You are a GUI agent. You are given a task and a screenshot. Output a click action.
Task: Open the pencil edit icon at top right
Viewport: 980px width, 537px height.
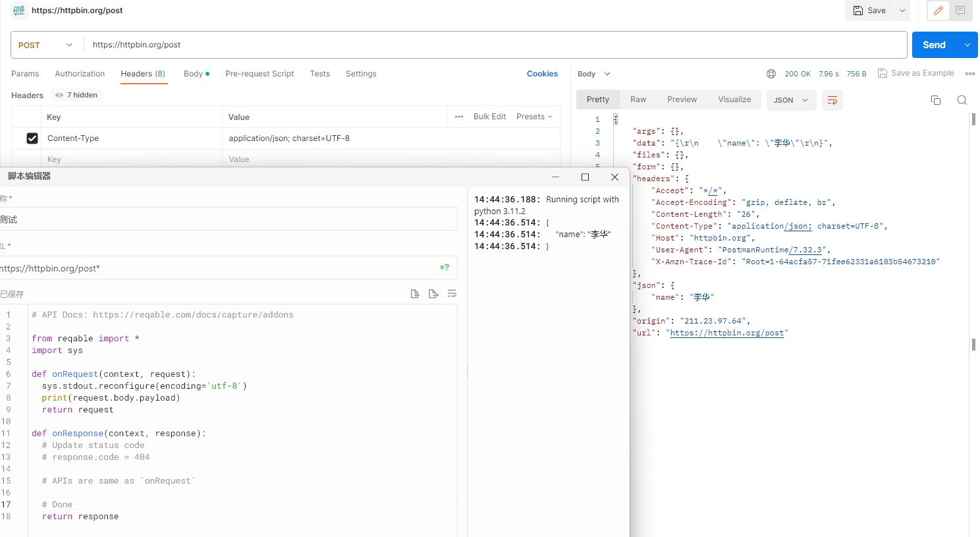pyautogui.click(x=939, y=11)
